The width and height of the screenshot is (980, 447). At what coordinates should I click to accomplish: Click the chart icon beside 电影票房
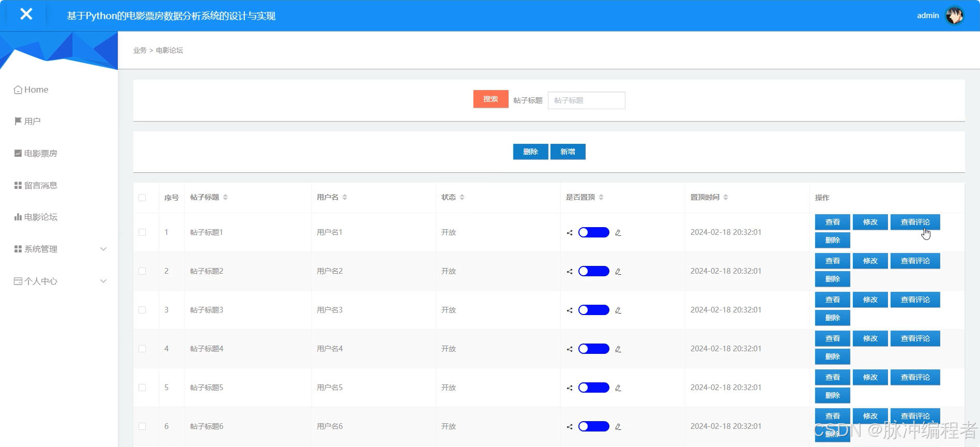[x=18, y=153]
